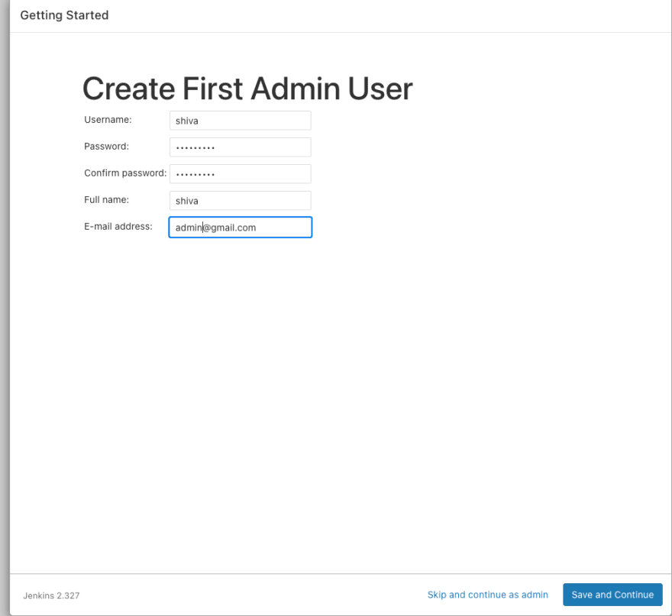672x616 pixels.
Task: Click the Jenkins 2.327 version text
Action: [x=51, y=595]
